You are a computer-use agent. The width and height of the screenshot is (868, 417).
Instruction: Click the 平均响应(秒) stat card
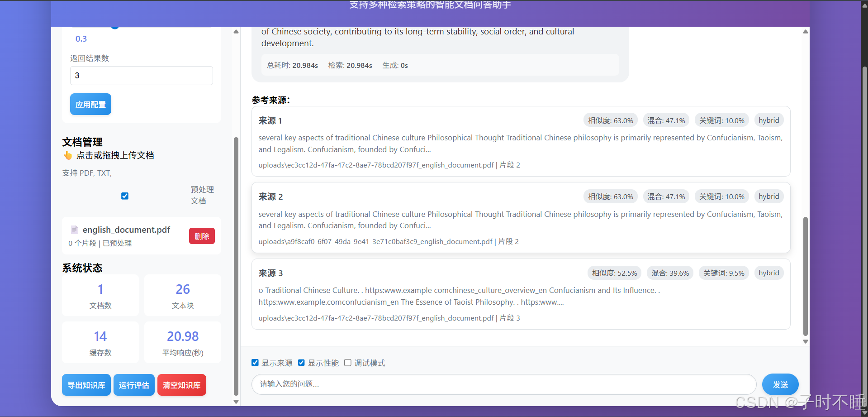coord(183,342)
